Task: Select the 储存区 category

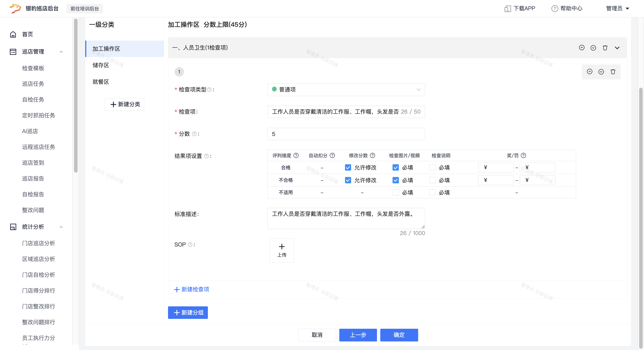Action: coord(101,65)
